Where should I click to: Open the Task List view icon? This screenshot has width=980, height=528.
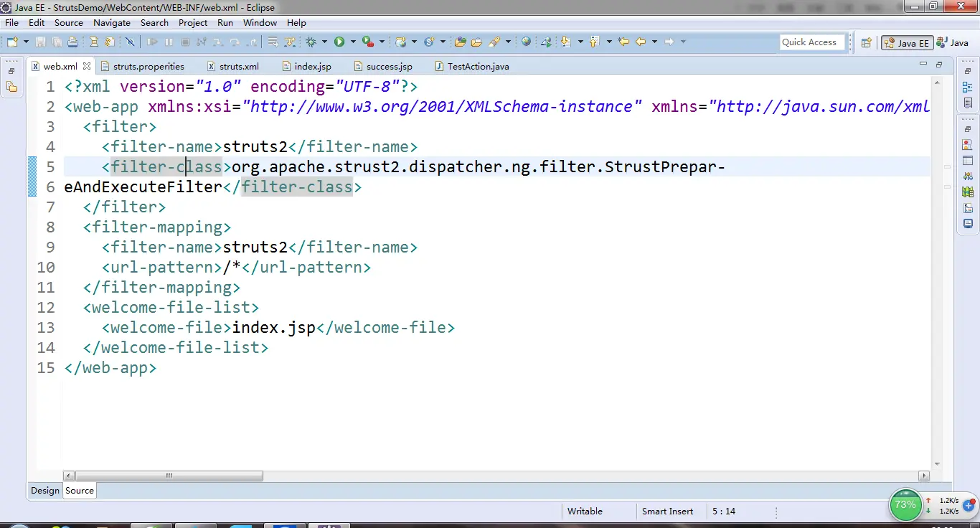[x=968, y=104]
